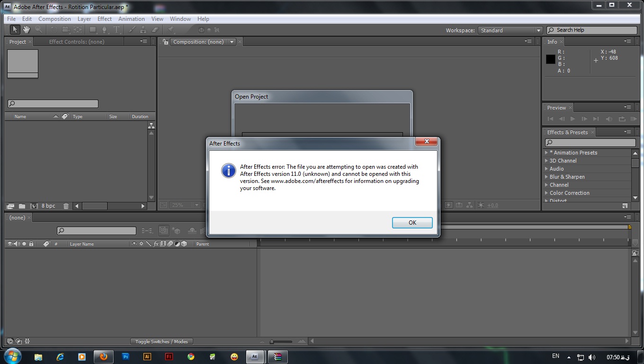
Task: Click the Live Update icon in timeline
Action: point(164,230)
